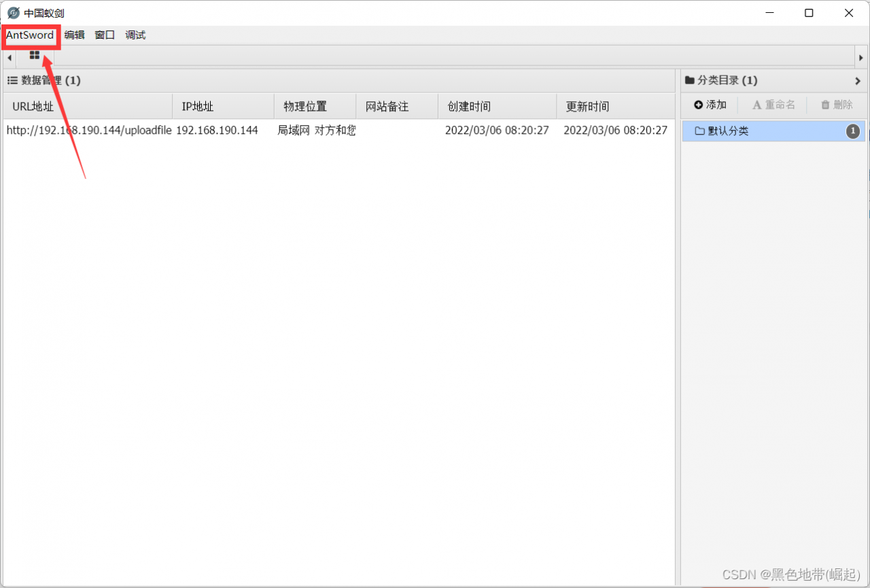Click the 添加 category button
870x588 pixels.
pyautogui.click(x=710, y=105)
